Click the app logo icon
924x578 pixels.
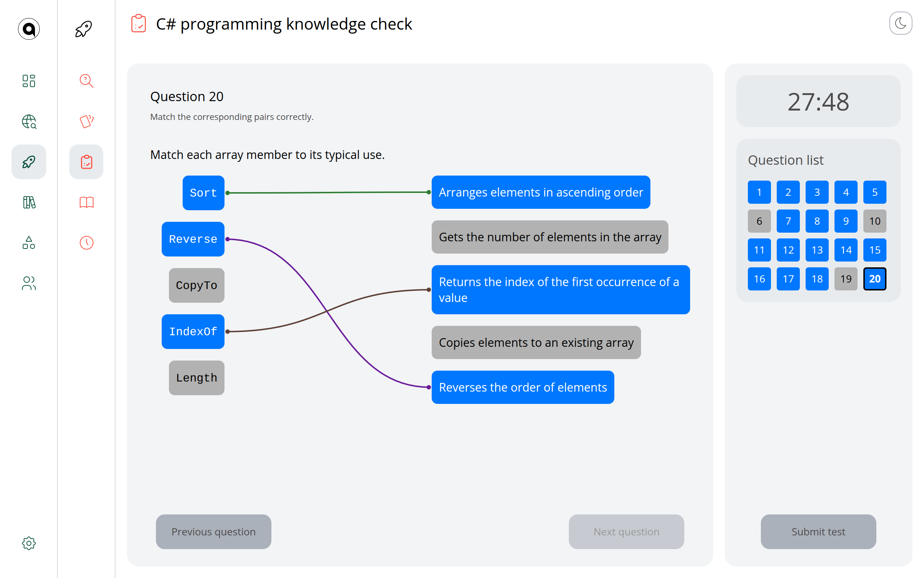point(29,29)
